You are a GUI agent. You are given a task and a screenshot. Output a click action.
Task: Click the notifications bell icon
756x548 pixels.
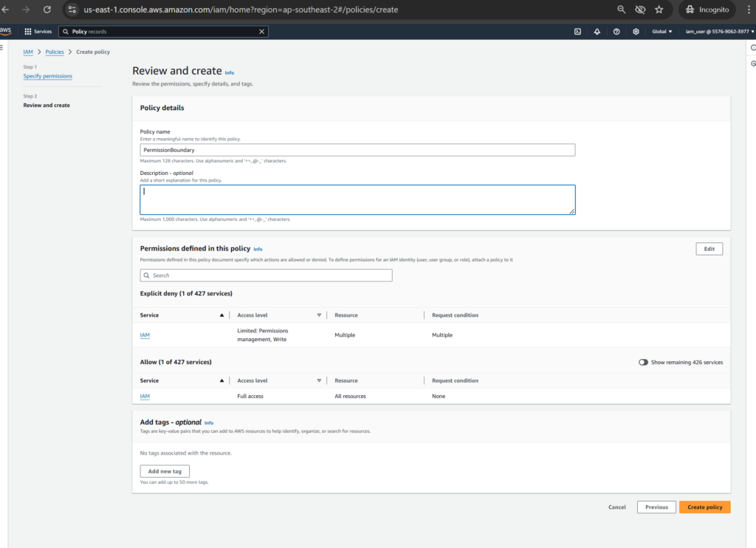point(597,32)
